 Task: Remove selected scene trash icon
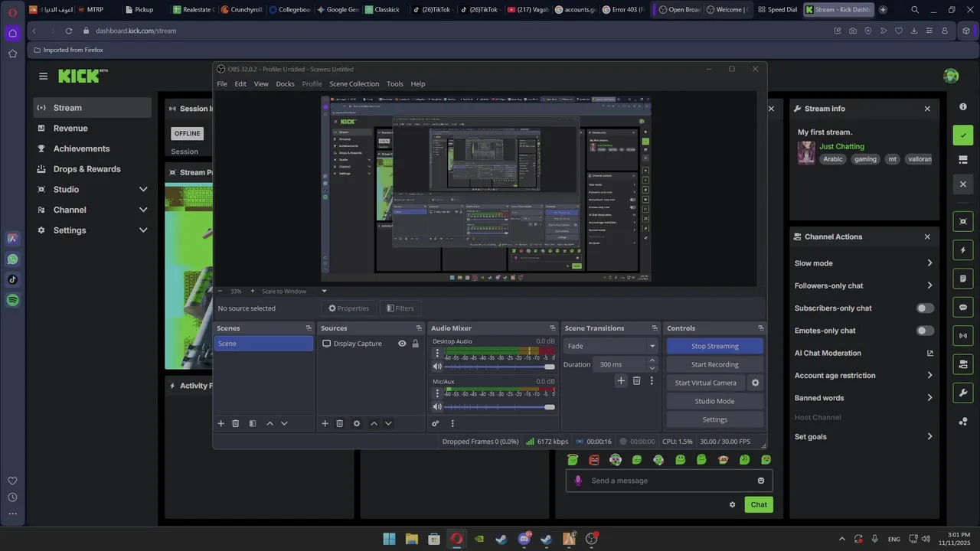(236, 423)
